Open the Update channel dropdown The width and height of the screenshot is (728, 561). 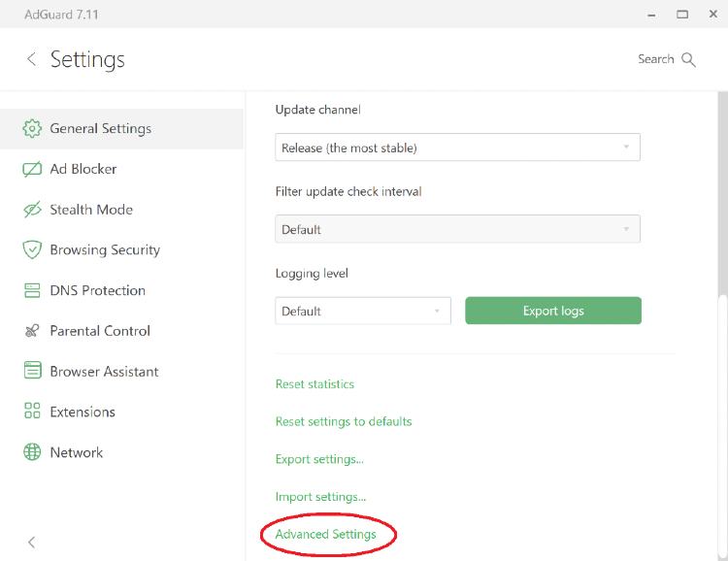point(457,148)
